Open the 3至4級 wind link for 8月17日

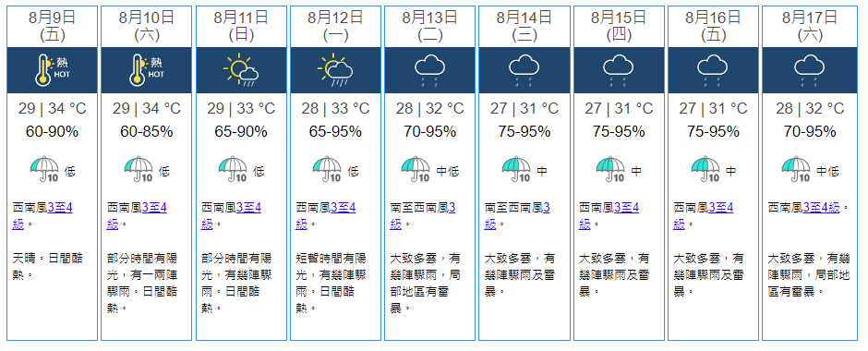coord(821,208)
